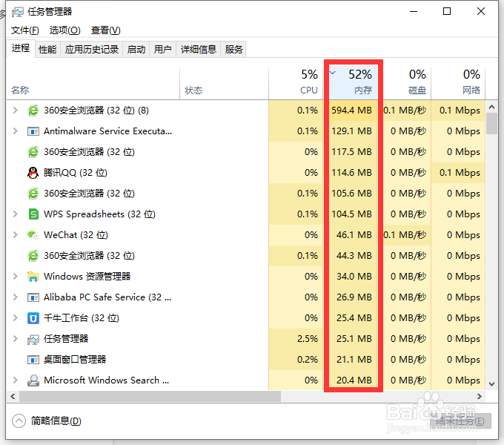Image resolution: width=504 pixels, height=445 pixels.
Task: Click the 20.4 MB memory value
Action: coord(354,380)
